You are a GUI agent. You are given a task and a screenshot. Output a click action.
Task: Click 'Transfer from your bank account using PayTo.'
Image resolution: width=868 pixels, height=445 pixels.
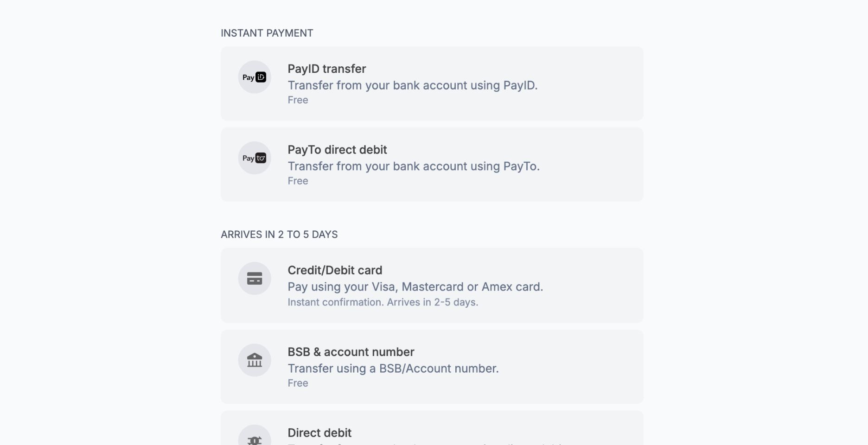pyautogui.click(x=414, y=166)
